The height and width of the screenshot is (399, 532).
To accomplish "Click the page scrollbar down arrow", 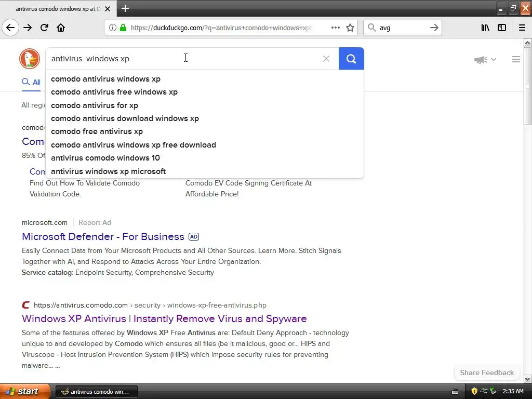I will click(527, 379).
